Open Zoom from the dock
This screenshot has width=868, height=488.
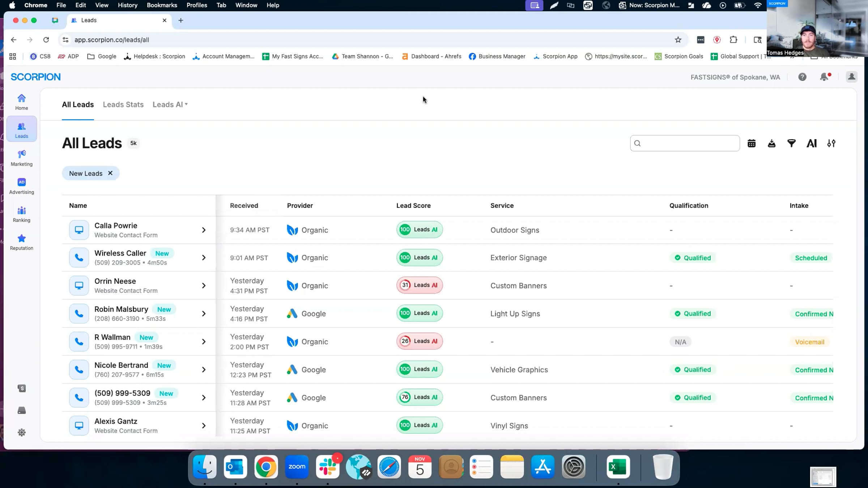(x=297, y=467)
